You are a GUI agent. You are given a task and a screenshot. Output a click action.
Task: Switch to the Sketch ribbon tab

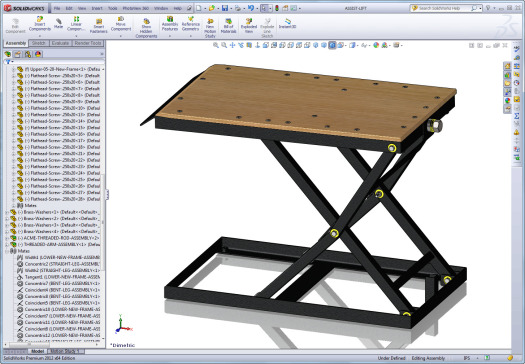[39, 43]
